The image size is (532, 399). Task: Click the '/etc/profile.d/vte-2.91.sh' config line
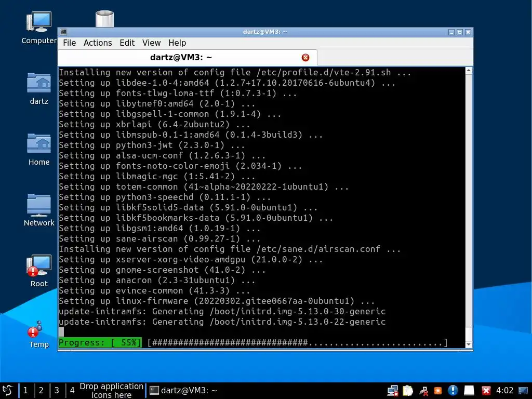[235, 73]
